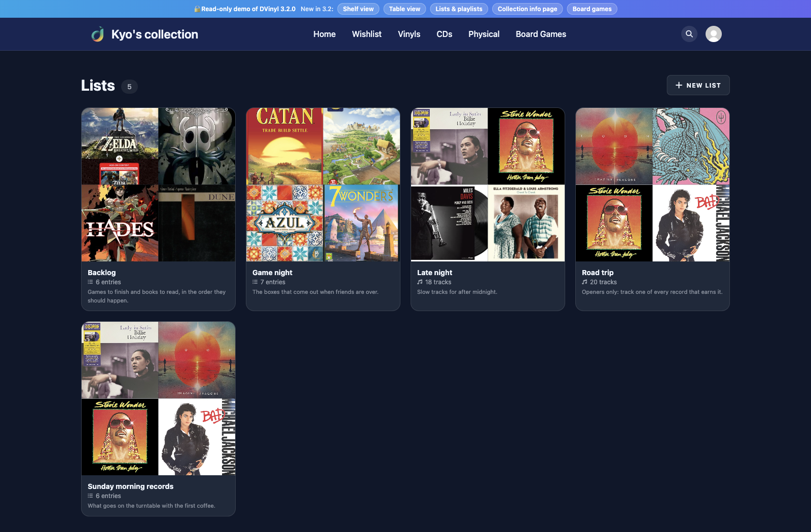
Task: Visit the Collection info page link
Action: pyautogui.click(x=527, y=9)
